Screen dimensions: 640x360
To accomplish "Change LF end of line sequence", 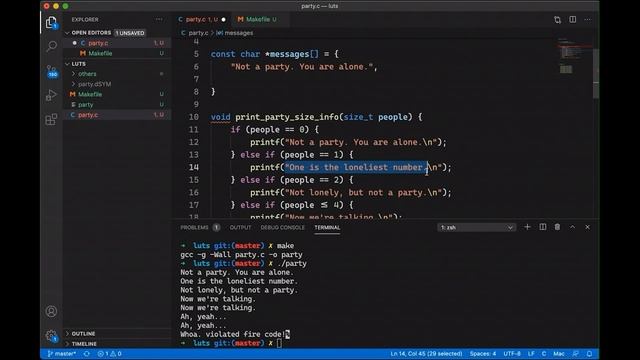I will tap(531, 354).
